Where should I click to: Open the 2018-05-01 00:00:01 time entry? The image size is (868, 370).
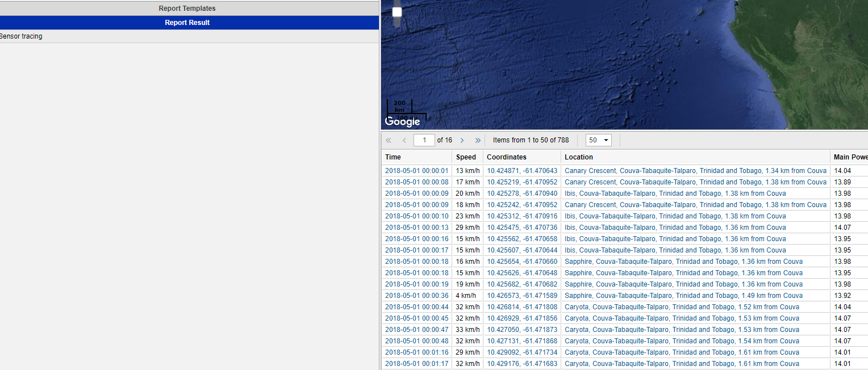[416, 171]
